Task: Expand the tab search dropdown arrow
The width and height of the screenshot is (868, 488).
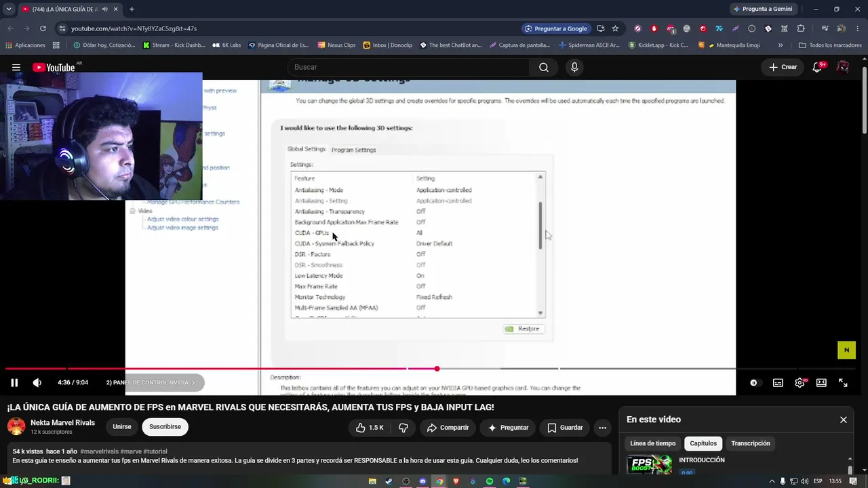Action: [9, 9]
